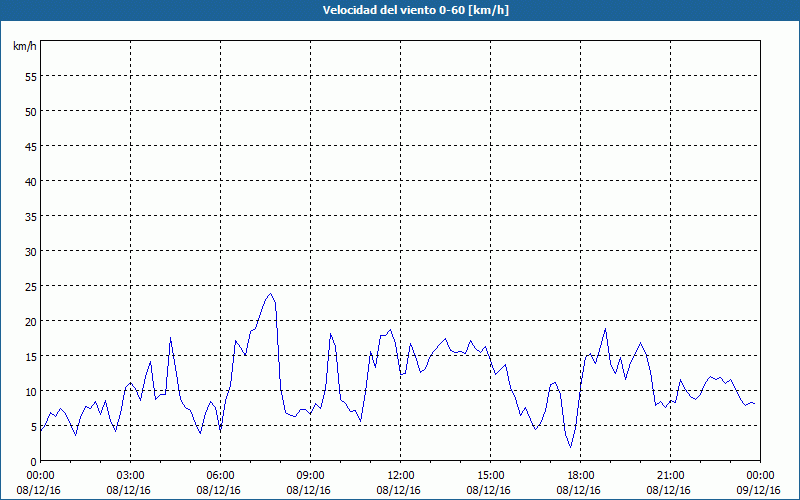Click the '15:00' time axis label
The image size is (800, 500).
491,476
